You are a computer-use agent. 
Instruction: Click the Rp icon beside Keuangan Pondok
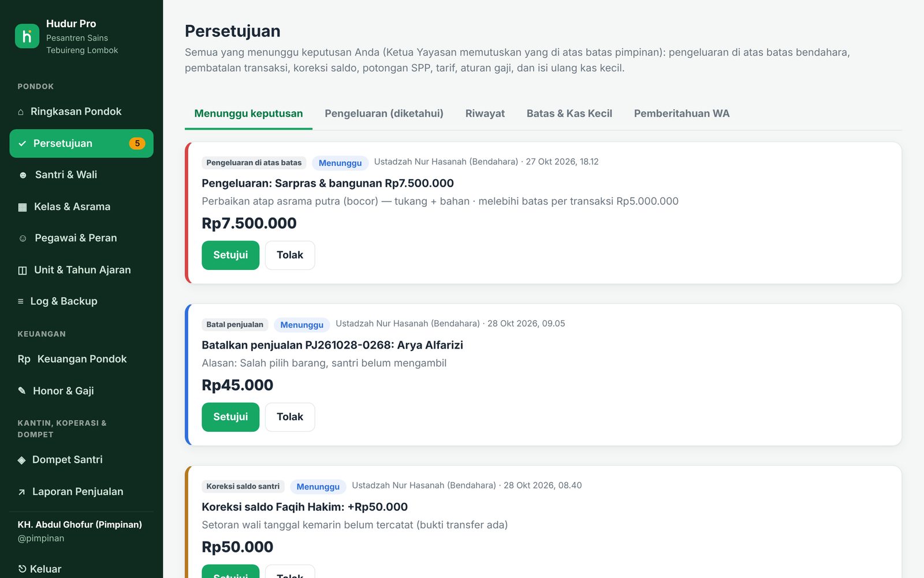(x=24, y=359)
